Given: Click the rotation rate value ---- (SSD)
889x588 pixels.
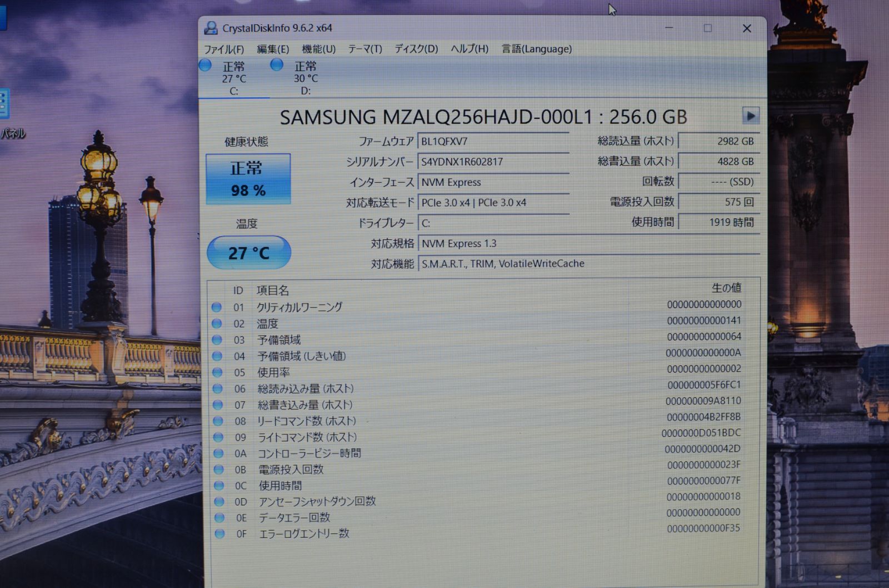Looking at the screenshot, I should (x=719, y=182).
